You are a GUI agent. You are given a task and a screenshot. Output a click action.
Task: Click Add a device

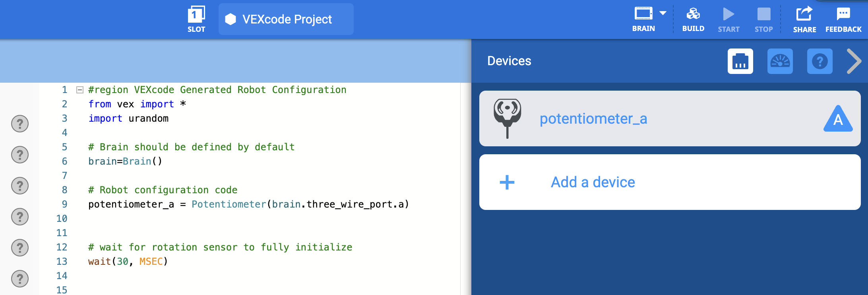tap(670, 182)
